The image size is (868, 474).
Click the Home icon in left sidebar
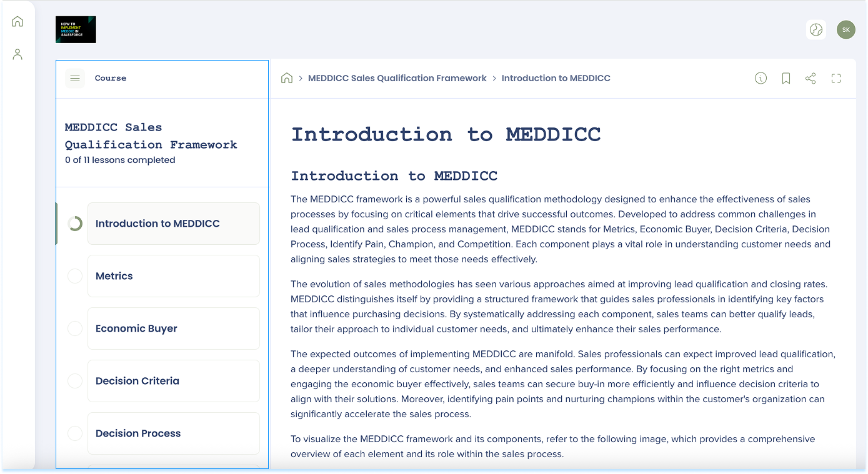[x=17, y=22]
